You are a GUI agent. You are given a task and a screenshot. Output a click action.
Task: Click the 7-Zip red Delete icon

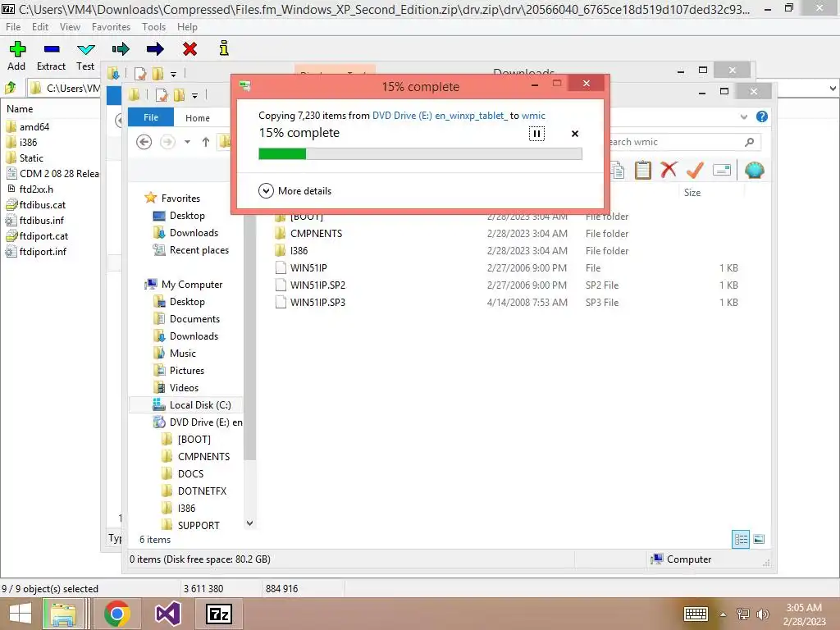[189, 49]
